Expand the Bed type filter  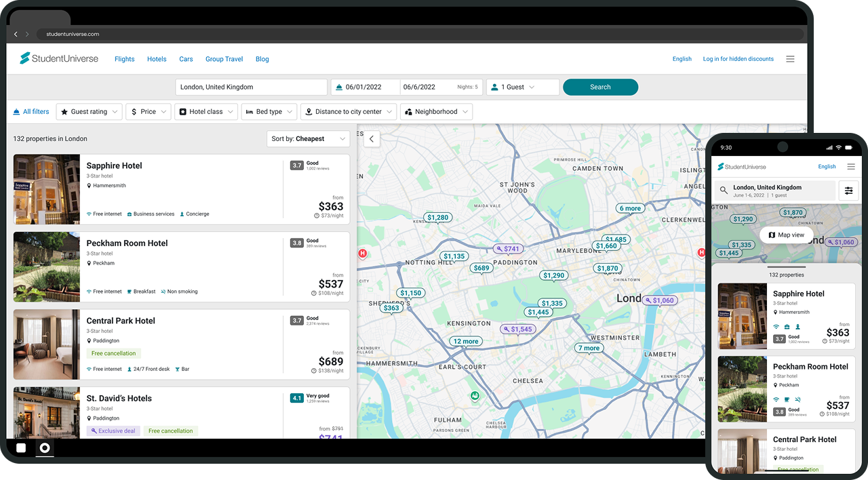click(x=269, y=112)
